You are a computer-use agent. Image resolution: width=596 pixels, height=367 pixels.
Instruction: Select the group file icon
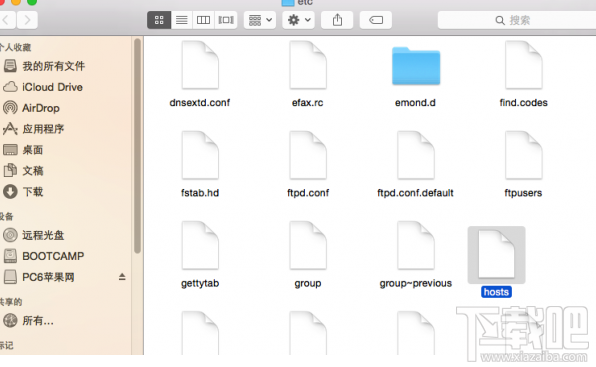click(x=308, y=245)
